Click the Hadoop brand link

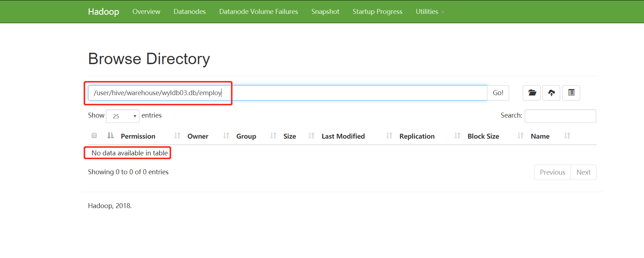[x=103, y=11]
